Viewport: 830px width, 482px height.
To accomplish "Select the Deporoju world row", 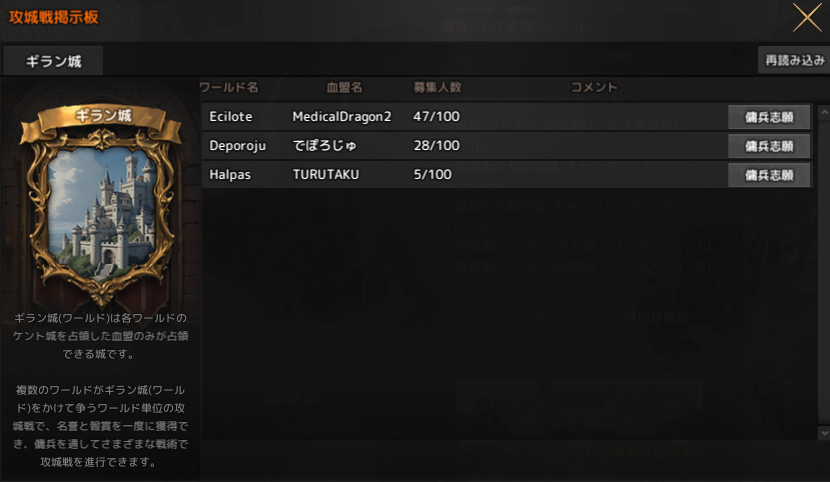I will pyautogui.click(x=506, y=146).
